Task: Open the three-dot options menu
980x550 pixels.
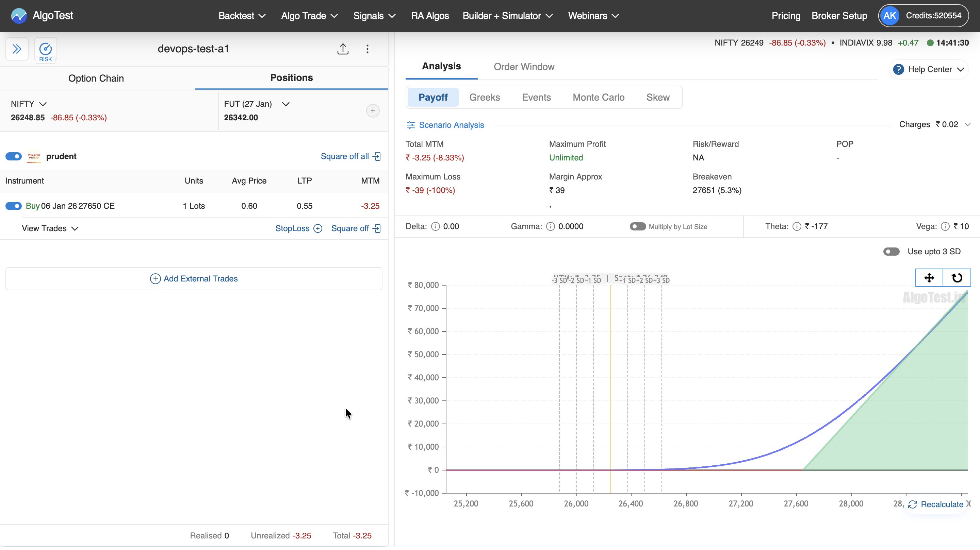Action: click(x=367, y=49)
